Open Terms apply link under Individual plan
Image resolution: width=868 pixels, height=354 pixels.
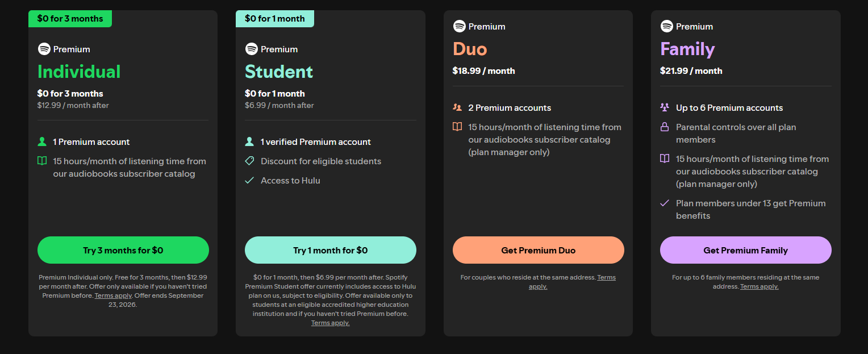(113, 295)
